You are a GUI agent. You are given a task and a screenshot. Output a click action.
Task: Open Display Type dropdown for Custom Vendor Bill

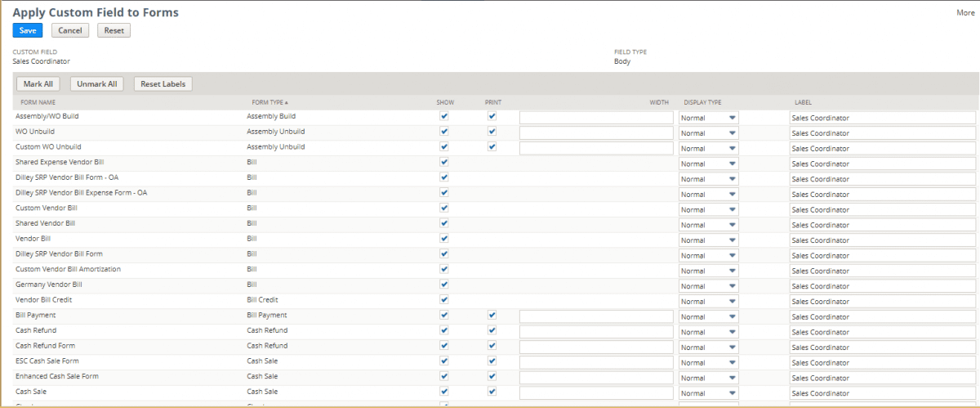point(708,209)
